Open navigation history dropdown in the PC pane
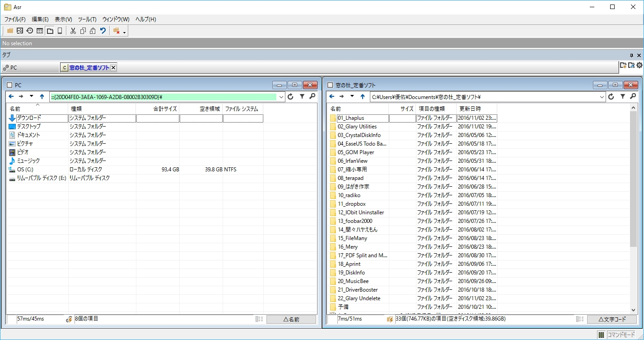Image resolution: width=644 pixels, height=340 pixels. (x=31, y=96)
